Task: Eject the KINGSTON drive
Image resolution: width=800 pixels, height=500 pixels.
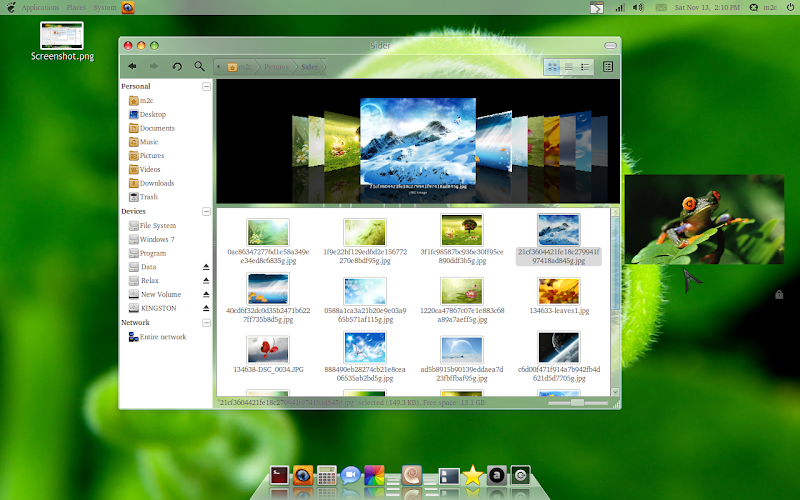Action: [206, 308]
